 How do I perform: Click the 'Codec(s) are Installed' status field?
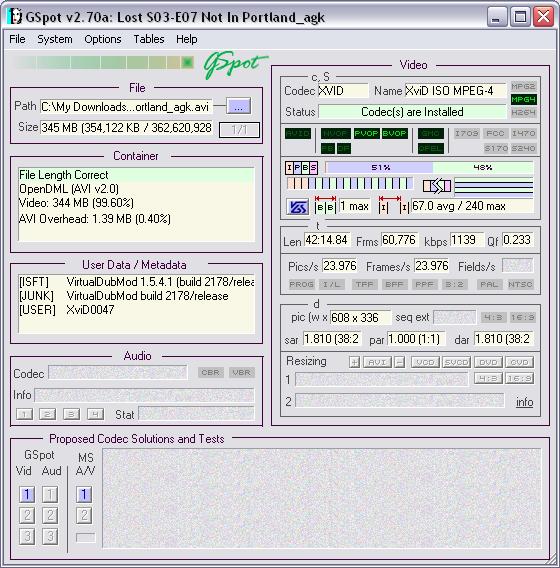(412, 112)
